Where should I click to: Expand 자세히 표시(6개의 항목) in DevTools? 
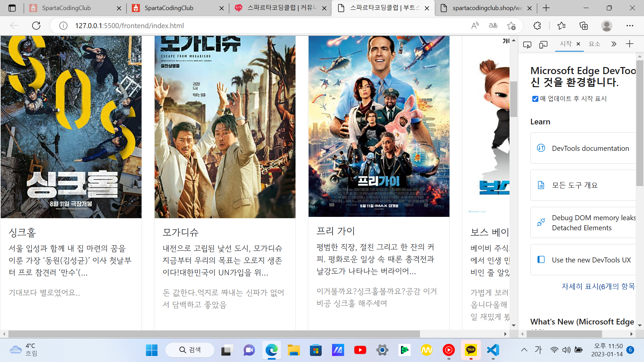coord(598,287)
